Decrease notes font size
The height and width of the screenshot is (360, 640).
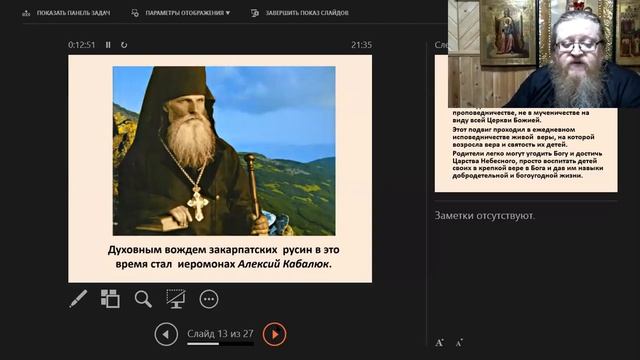pyautogui.click(x=459, y=343)
